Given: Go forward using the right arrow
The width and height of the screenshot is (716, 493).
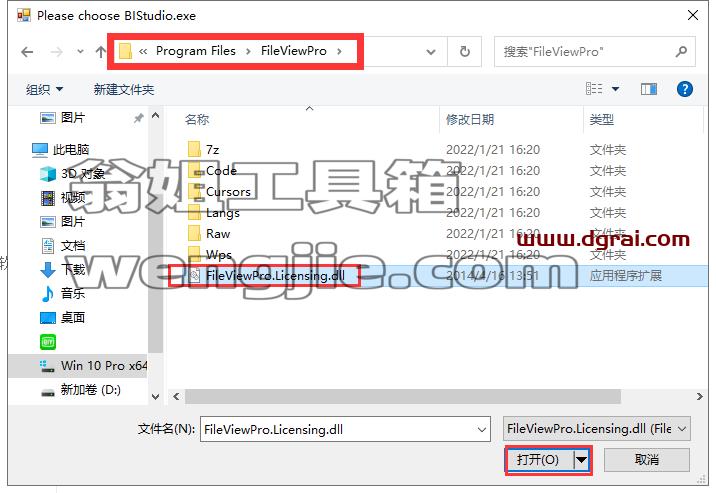Looking at the screenshot, I should point(57,52).
